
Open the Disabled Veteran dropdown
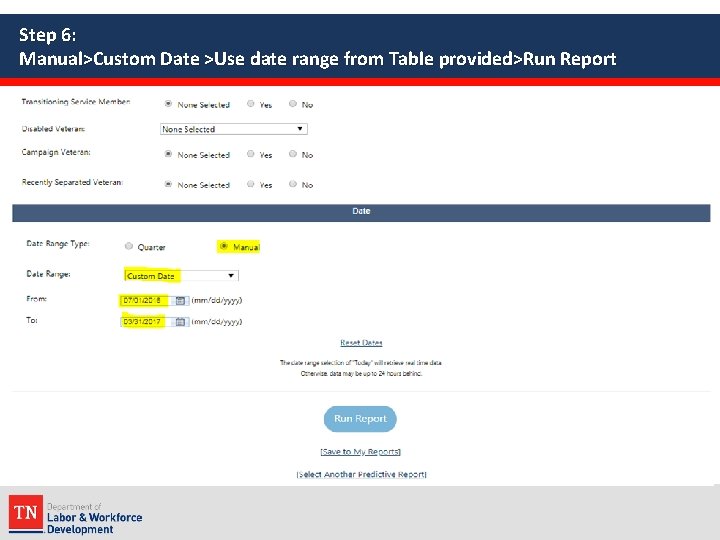[234, 129]
